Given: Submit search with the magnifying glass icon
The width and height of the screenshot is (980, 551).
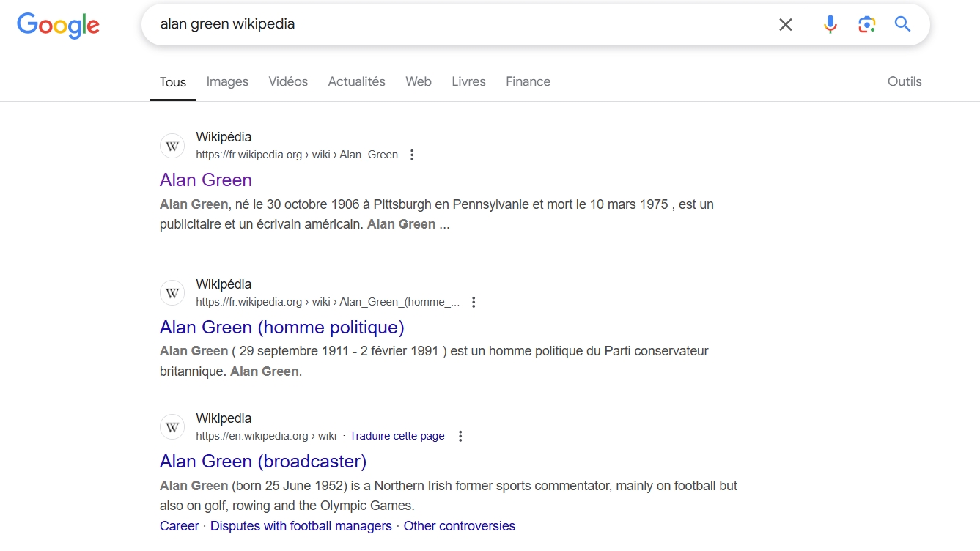Looking at the screenshot, I should (902, 24).
